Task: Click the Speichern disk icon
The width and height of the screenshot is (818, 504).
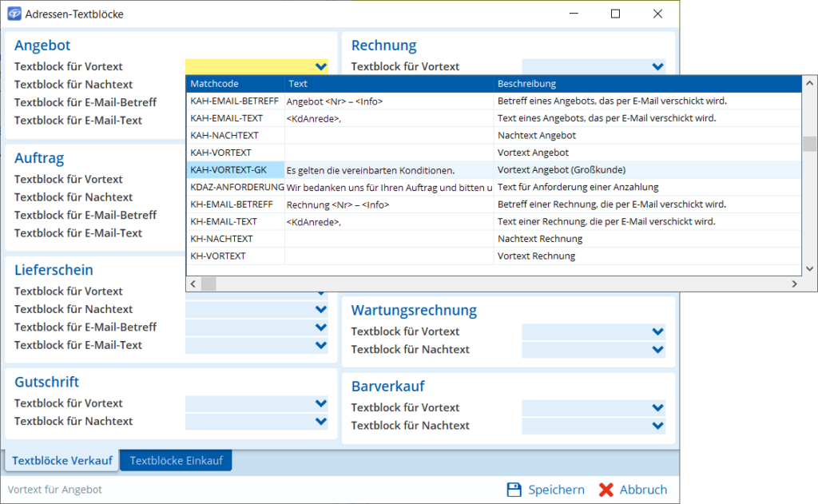Action: (x=515, y=490)
